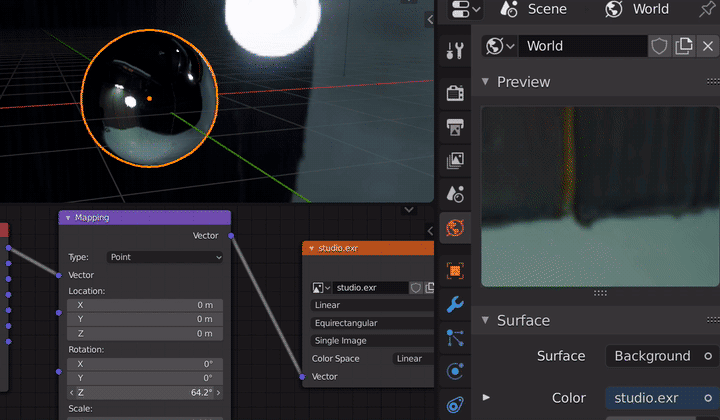Collapse the Surface panel

[x=485, y=320]
